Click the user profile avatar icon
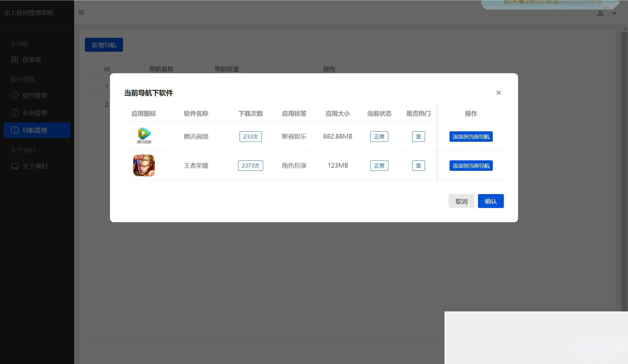This screenshot has height=364, width=628. pos(600,13)
